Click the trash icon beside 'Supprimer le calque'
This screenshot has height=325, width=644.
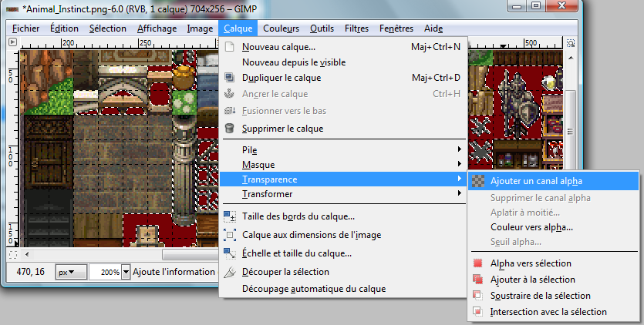(229, 129)
